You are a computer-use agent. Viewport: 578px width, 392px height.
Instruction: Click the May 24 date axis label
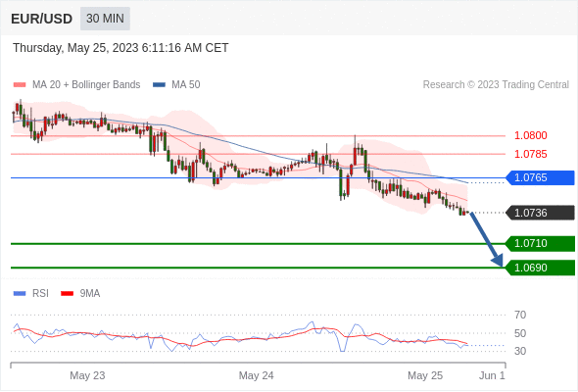[x=257, y=375]
